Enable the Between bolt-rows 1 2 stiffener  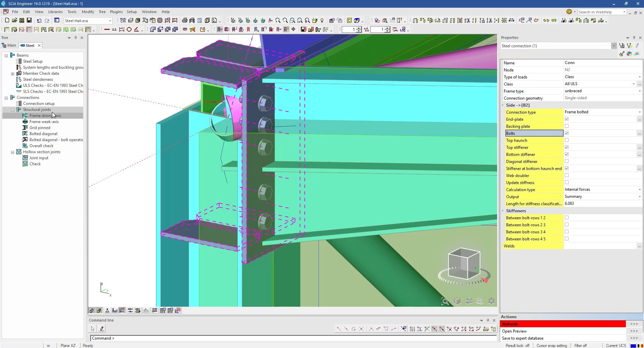[567, 218]
